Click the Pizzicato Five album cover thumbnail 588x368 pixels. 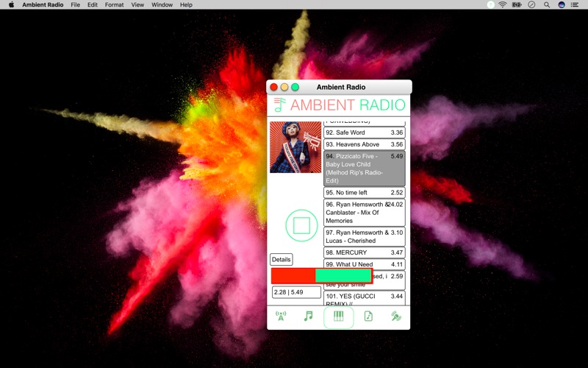coord(295,147)
